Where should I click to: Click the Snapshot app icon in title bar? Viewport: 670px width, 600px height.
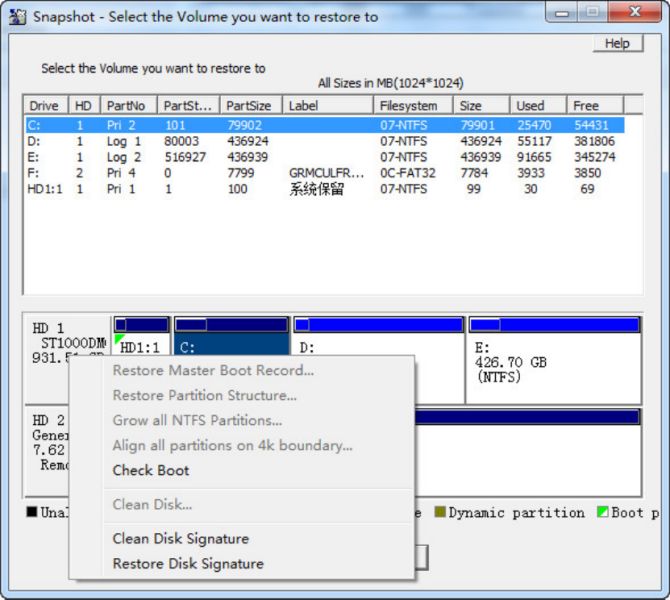click(18, 17)
